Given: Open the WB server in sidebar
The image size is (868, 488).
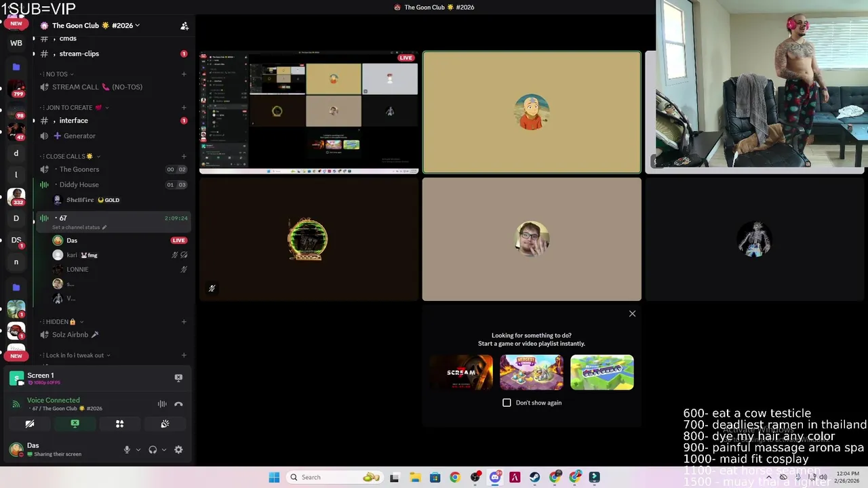Looking at the screenshot, I should (x=16, y=43).
